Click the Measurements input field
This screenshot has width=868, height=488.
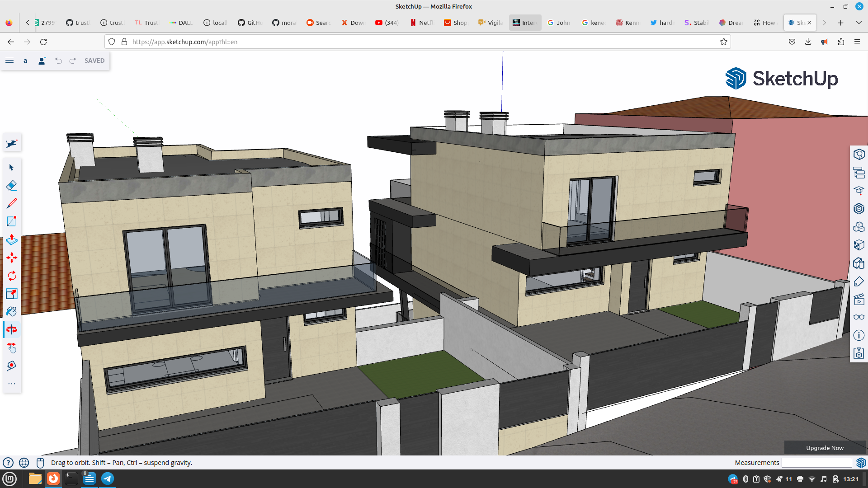click(816, 463)
